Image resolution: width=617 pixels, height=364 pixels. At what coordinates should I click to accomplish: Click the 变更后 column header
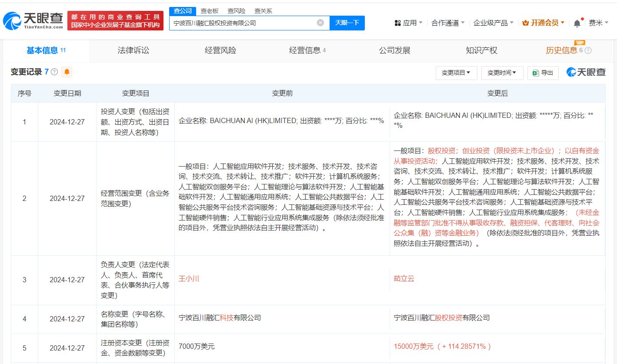[497, 94]
